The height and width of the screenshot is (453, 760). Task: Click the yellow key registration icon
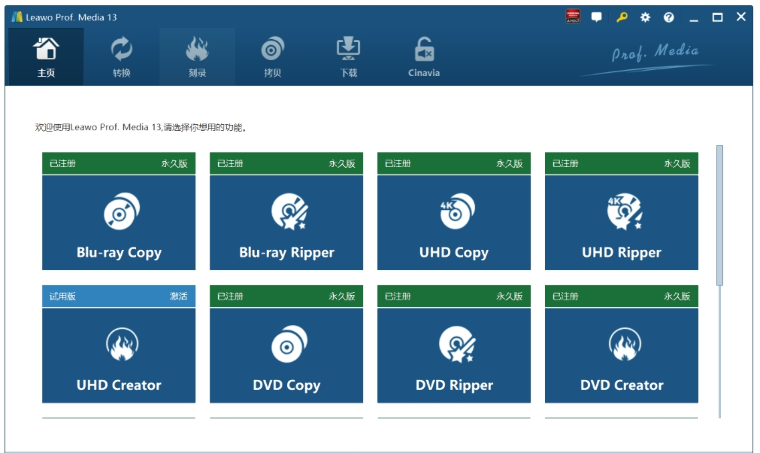point(621,17)
